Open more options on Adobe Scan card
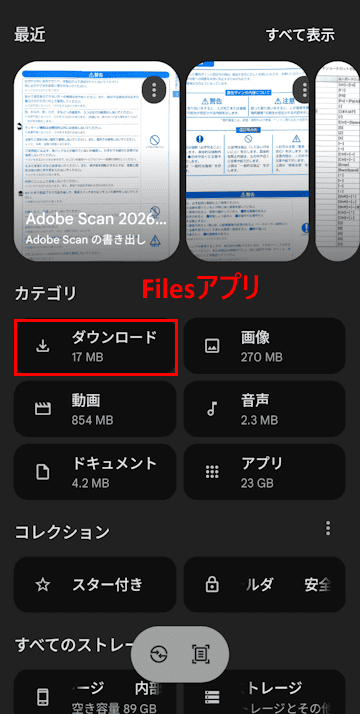The width and height of the screenshot is (360, 714). pyautogui.click(x=154, y=90)
